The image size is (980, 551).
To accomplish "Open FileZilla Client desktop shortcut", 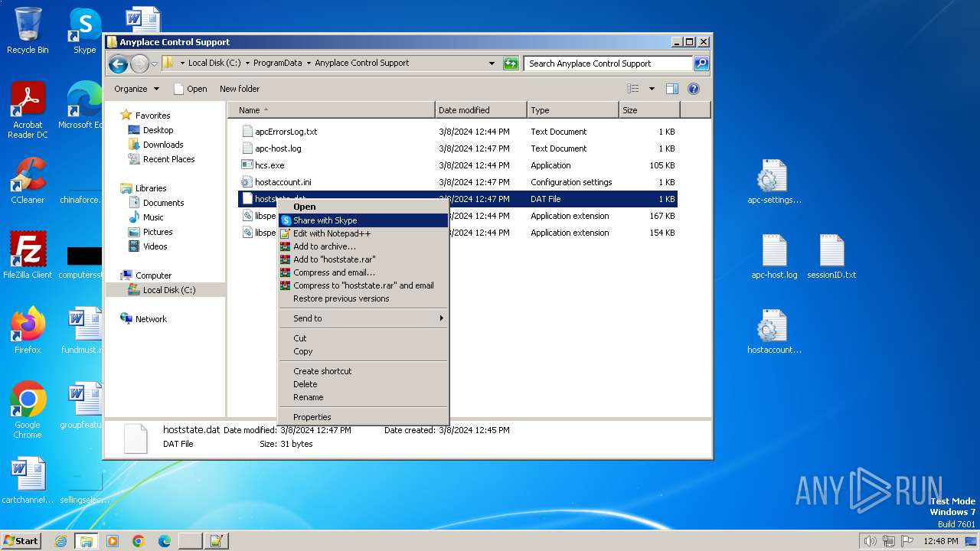I will pos(28,255).
